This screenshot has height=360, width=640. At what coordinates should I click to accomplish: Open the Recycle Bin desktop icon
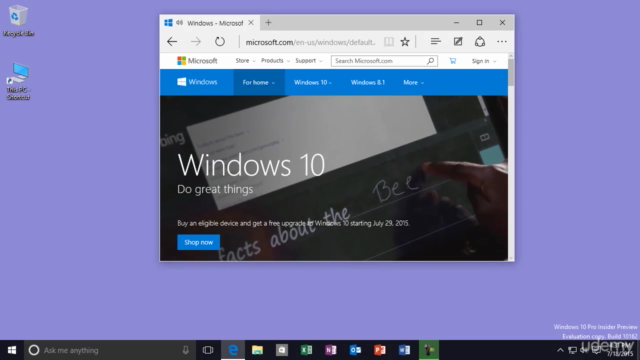(18, 20)
